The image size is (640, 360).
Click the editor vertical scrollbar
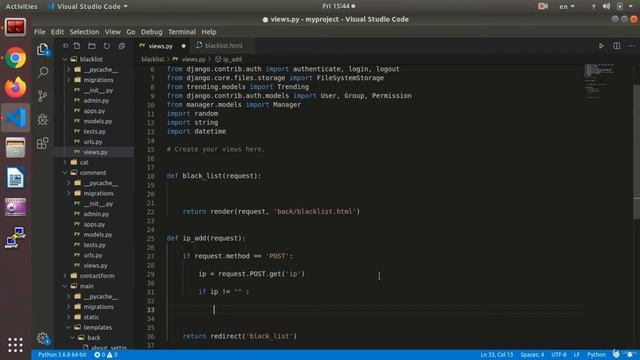pos(636,152)
